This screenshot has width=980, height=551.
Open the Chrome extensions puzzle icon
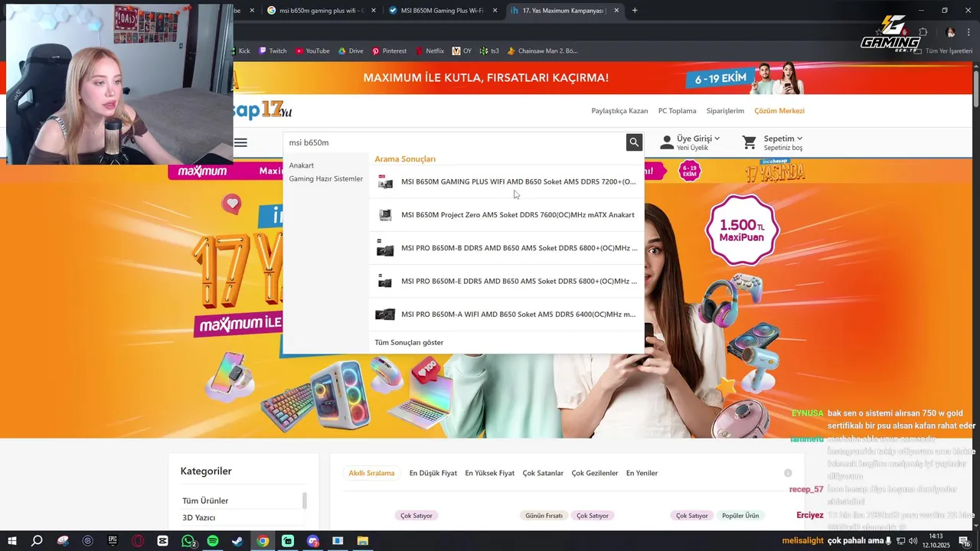[x=923, y=32]
